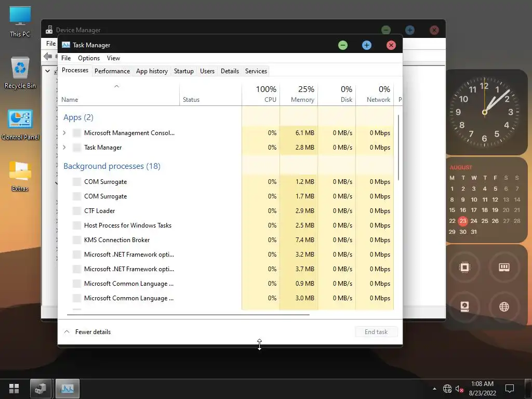This screenshot has width=532, height=399.
Task: Click the green minimize button of Task Manager
Action: 343,45
